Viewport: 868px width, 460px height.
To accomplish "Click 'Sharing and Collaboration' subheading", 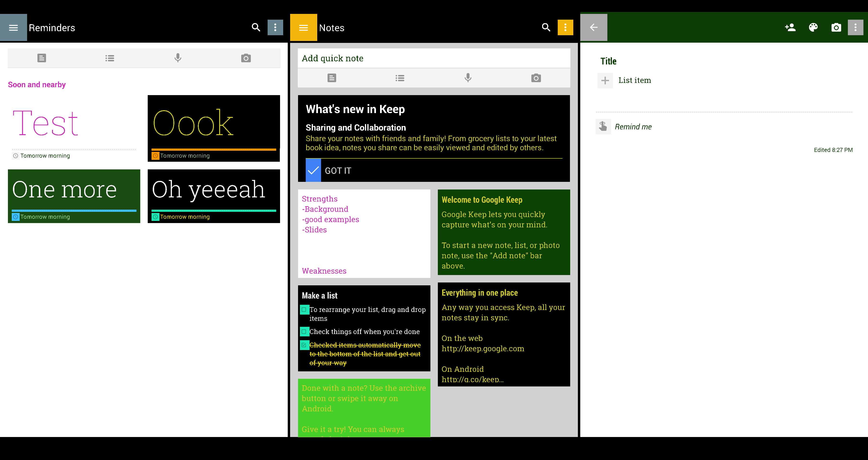I will tap(356, 128).
